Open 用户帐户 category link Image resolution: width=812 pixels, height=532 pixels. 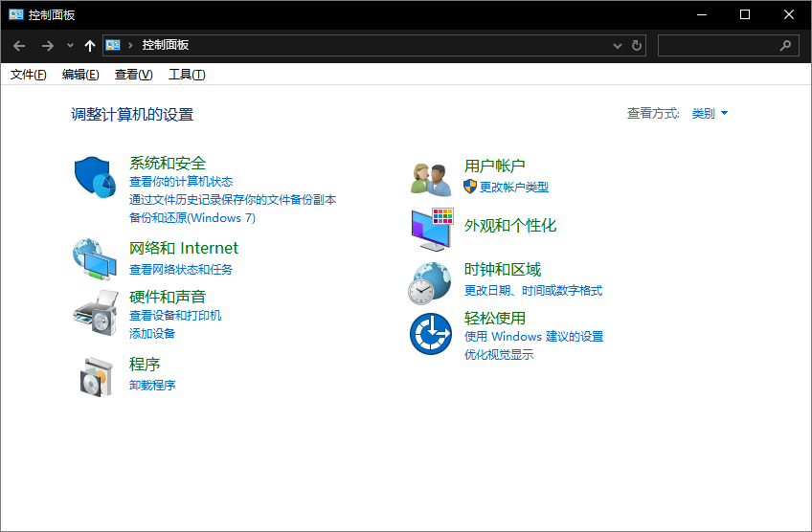(x=494, y=166)
